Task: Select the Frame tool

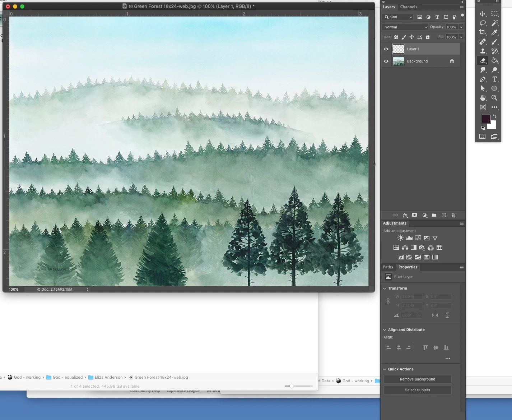Action: pos(483,107)
